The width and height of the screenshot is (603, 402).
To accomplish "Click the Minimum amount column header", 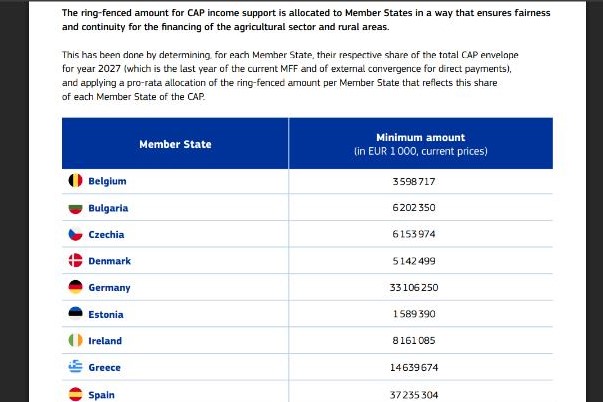I will (x=421, y=143).
